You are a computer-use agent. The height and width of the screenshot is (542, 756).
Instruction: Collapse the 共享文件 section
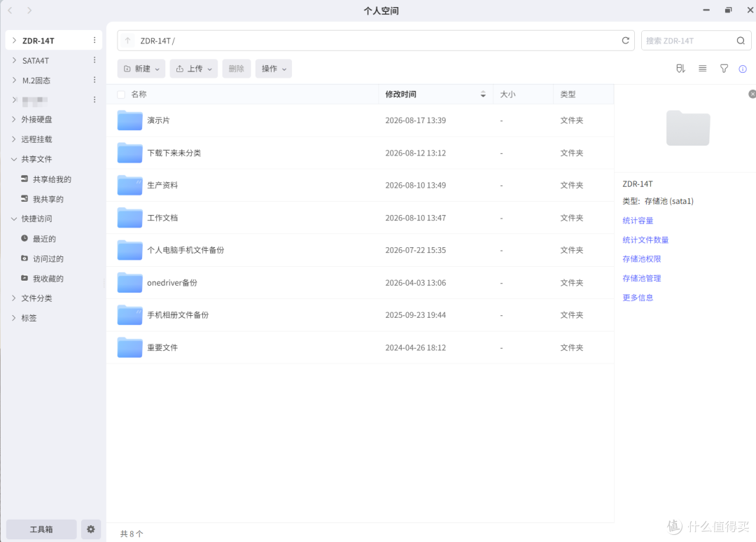tap(14, 159)
